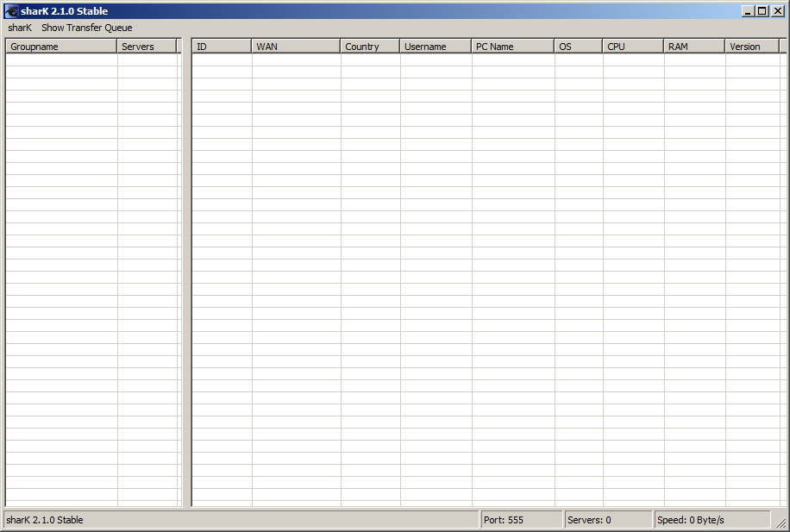790x532 pixels.
Task: Open the sharK menu
Action: [x=20, y=28]
